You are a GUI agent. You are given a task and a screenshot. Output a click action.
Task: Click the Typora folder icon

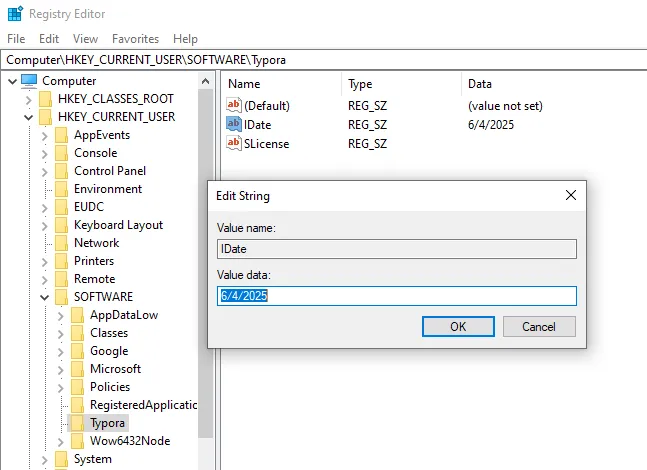(x=78, y=423)
